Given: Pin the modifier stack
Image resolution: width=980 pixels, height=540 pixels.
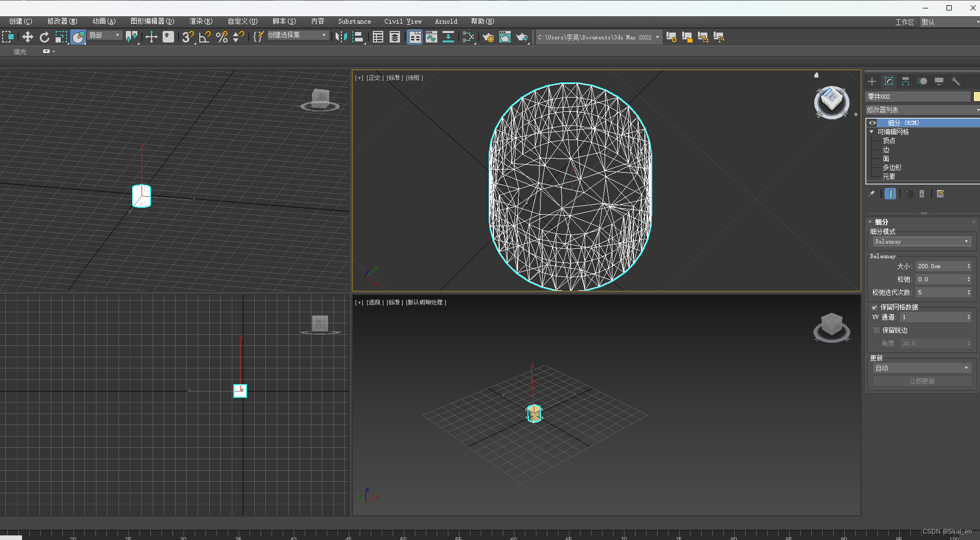Looking at the screenshot, I should [x=871, y=194].
